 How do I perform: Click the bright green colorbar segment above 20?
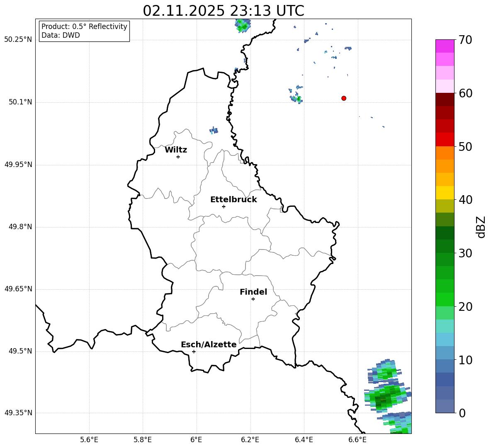pyautogui.click(x=445, y=299)
